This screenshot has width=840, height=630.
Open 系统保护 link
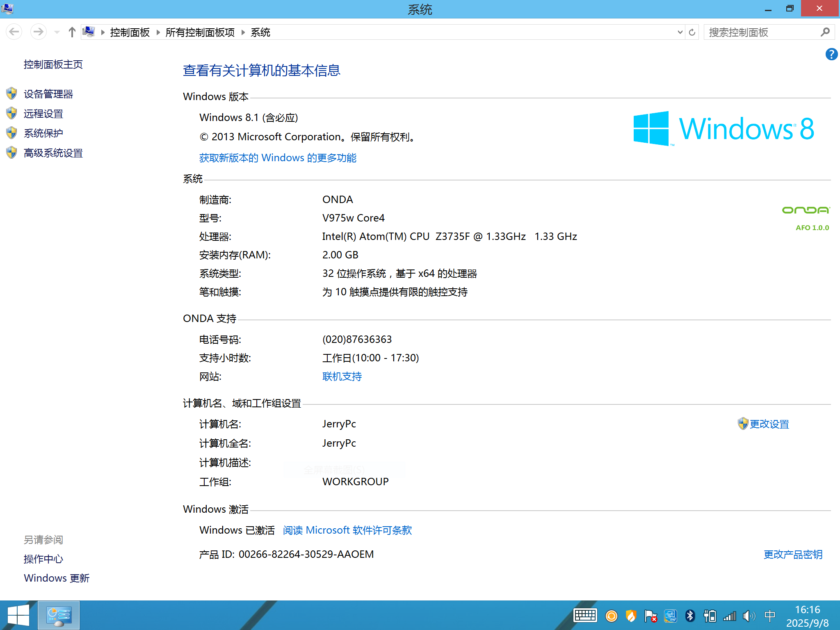43,133
